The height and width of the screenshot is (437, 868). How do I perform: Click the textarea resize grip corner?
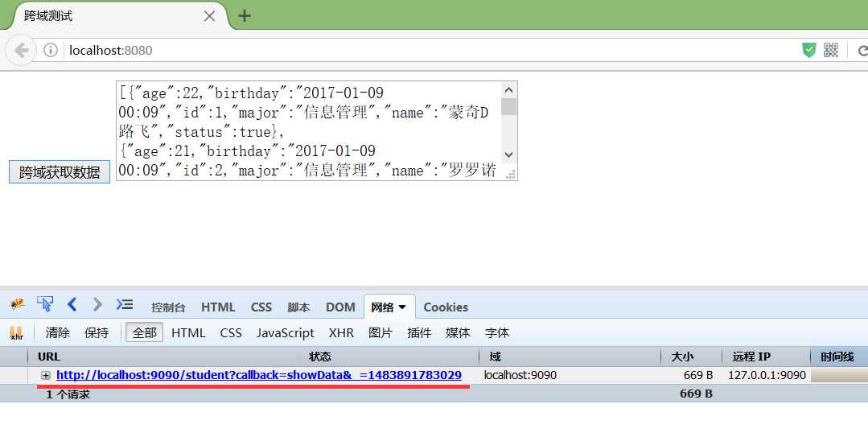(511, 174)
